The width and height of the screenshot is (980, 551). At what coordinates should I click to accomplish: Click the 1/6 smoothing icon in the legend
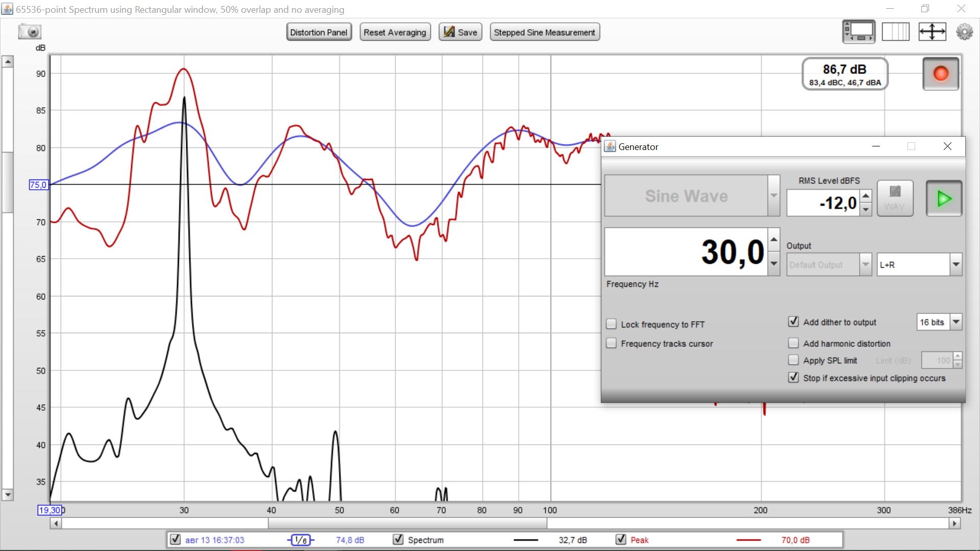point(301,540)
